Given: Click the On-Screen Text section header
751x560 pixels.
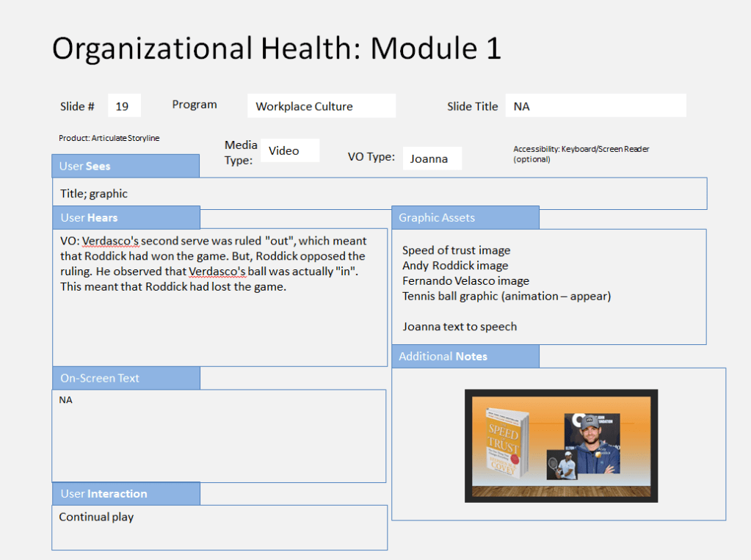Looking at the screenshot, I should pos(126,378).
